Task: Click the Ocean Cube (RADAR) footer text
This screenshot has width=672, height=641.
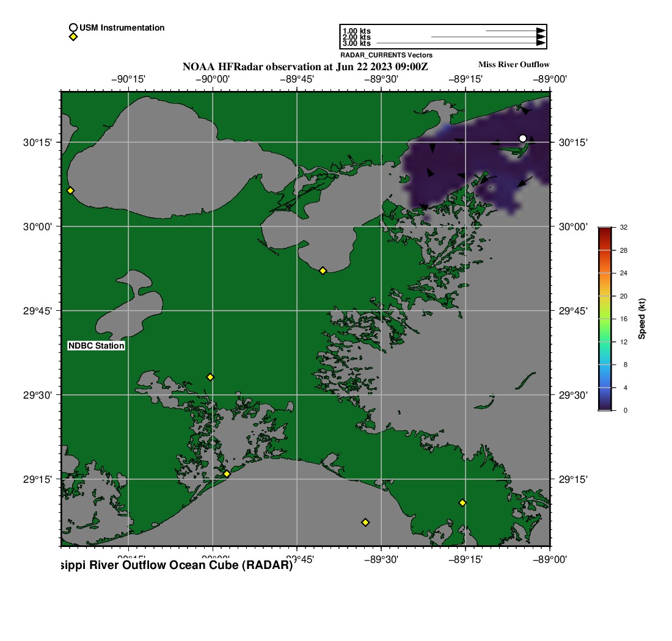Action: (177, 565)
